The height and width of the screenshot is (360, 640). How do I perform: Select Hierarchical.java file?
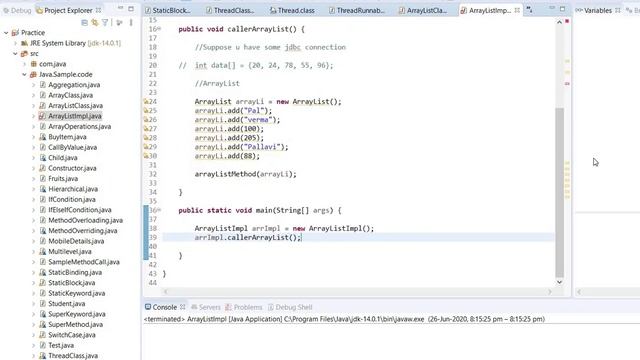point(73,189)
